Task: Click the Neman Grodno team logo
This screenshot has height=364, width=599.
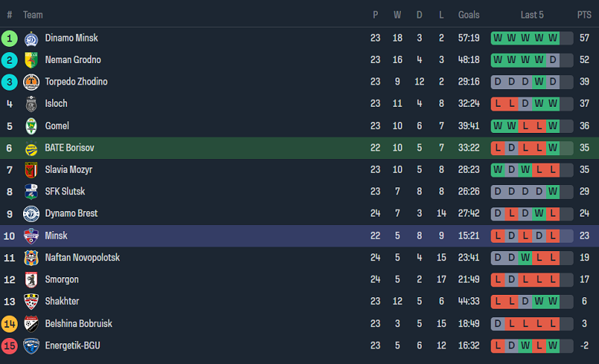Action: point(31,60)
